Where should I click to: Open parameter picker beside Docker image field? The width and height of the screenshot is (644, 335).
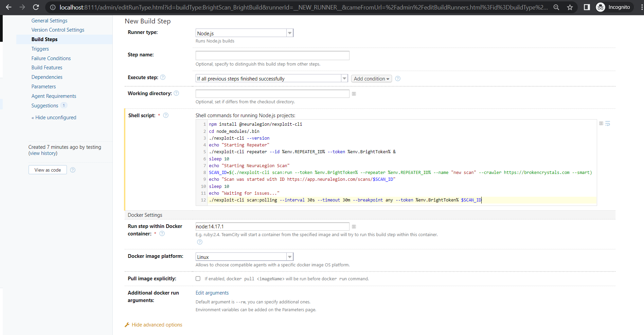tap(354, 227)
